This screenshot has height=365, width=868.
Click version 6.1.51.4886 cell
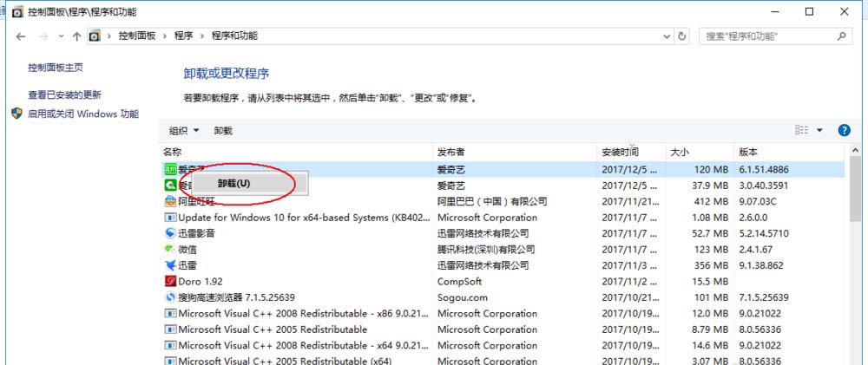pos(763,169)
